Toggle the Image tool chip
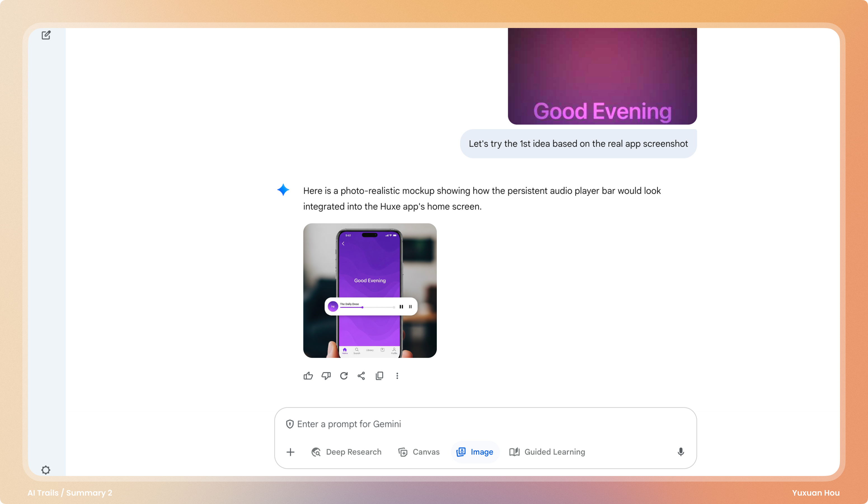The width and height of the screenshot is (868, 504). click(x=475, y=452)
